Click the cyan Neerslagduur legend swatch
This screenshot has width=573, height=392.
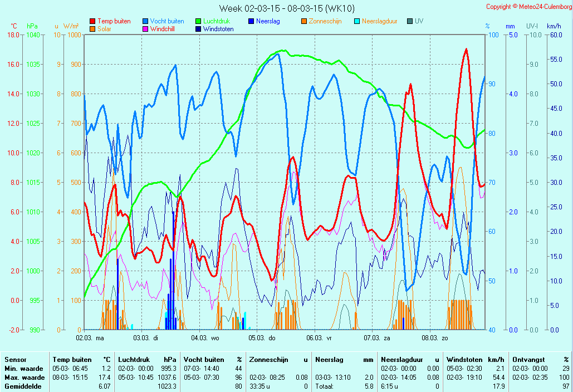(x=357, y=21)
